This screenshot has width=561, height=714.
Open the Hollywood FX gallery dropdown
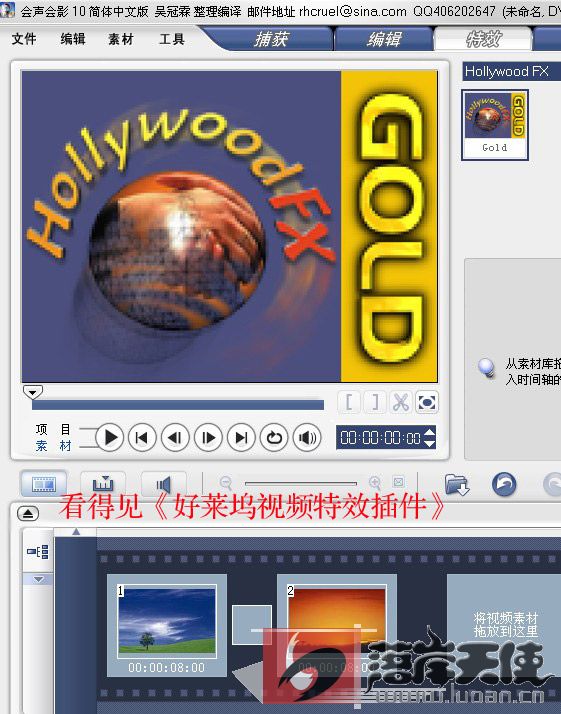[511, 71]
